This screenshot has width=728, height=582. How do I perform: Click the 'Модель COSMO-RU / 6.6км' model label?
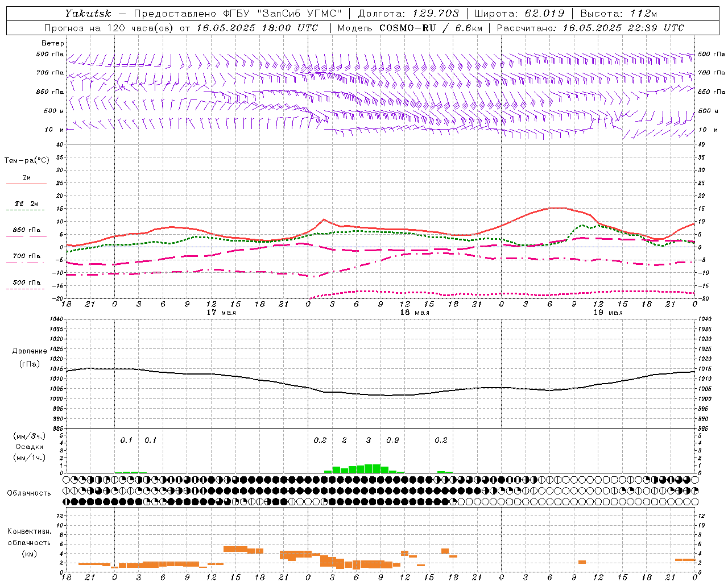pos(409,28)
